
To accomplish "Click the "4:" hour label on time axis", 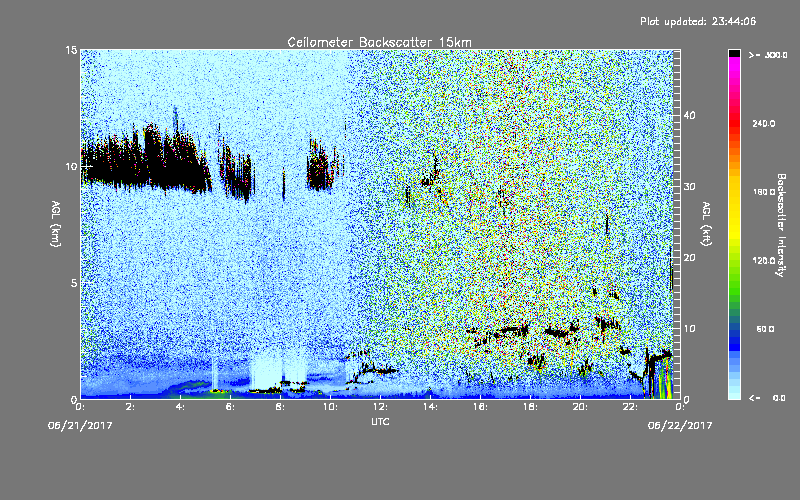I will (181, 407).
